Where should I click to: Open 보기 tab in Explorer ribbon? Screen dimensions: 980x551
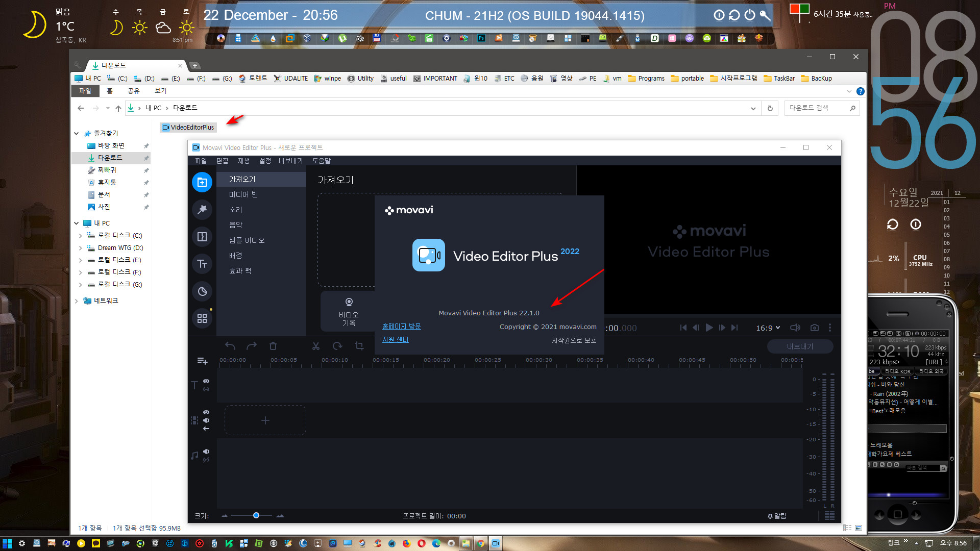pos(160,91)
